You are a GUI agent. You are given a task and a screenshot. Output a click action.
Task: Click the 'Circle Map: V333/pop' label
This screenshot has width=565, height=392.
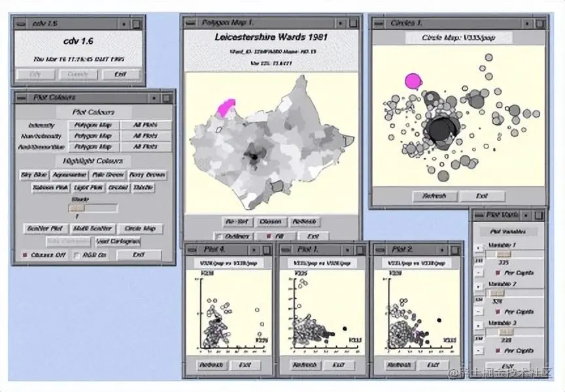[458, 38]
